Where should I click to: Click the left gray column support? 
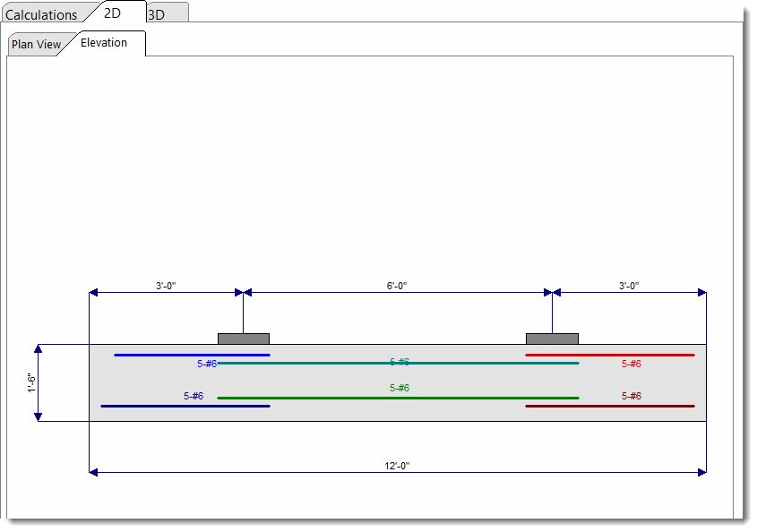pos(243,337)
